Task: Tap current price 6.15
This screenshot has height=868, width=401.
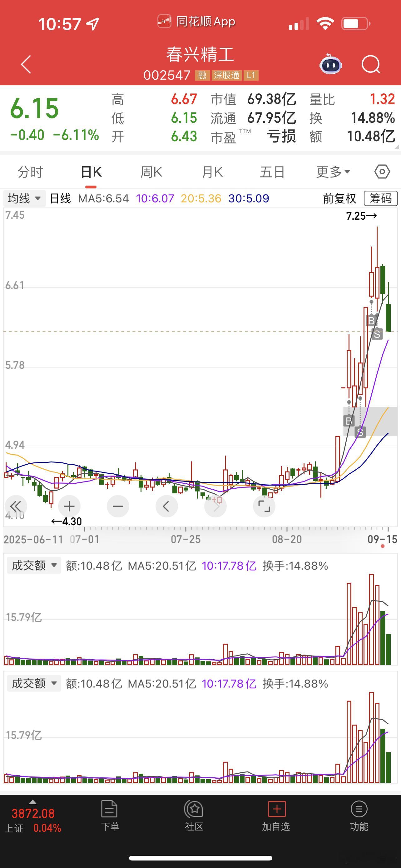Action: pyautogui.click(x=34, y=108)
